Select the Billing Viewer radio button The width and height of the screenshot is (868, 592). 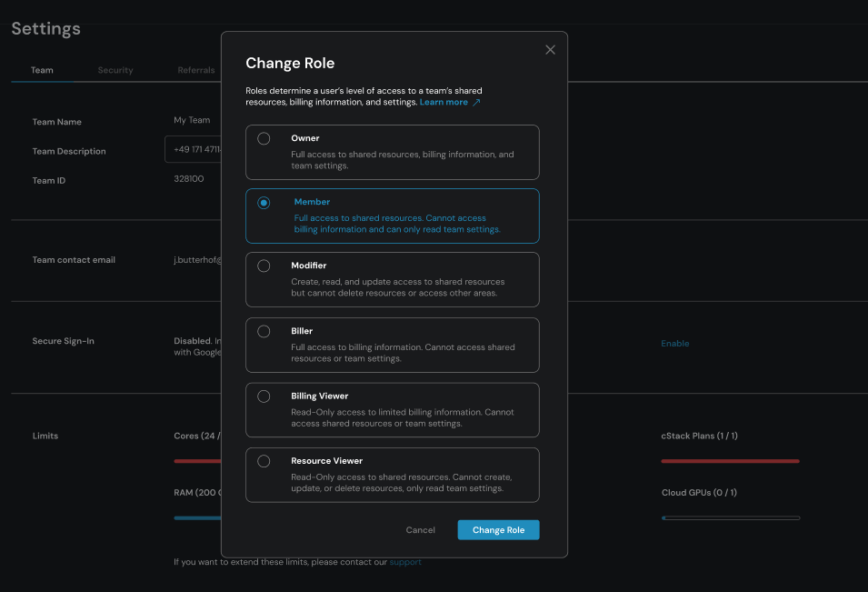click(264, 396)
